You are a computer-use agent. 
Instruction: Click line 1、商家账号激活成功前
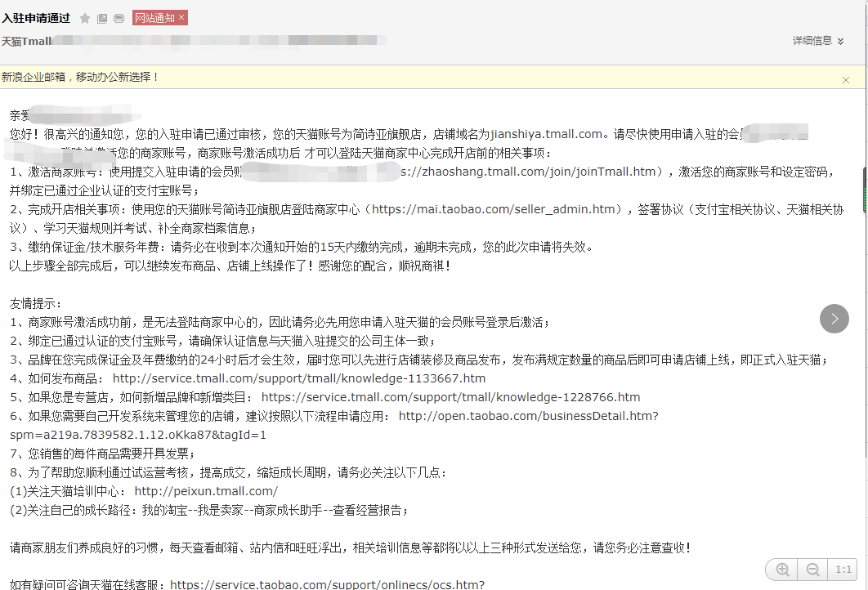(280, 322)
